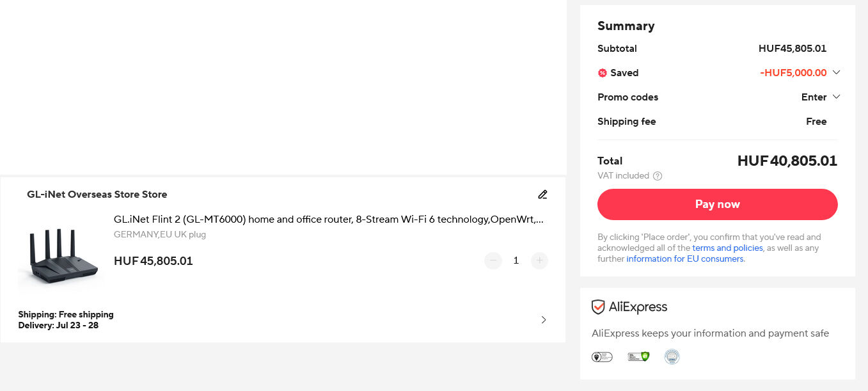868x391 pixels.
Task: Click the Summary heading
Action: (626, 26)
